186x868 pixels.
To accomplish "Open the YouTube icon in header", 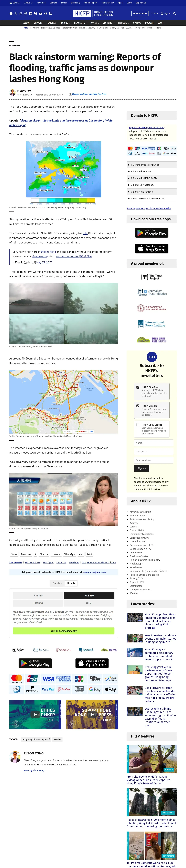I will point(41,14).
